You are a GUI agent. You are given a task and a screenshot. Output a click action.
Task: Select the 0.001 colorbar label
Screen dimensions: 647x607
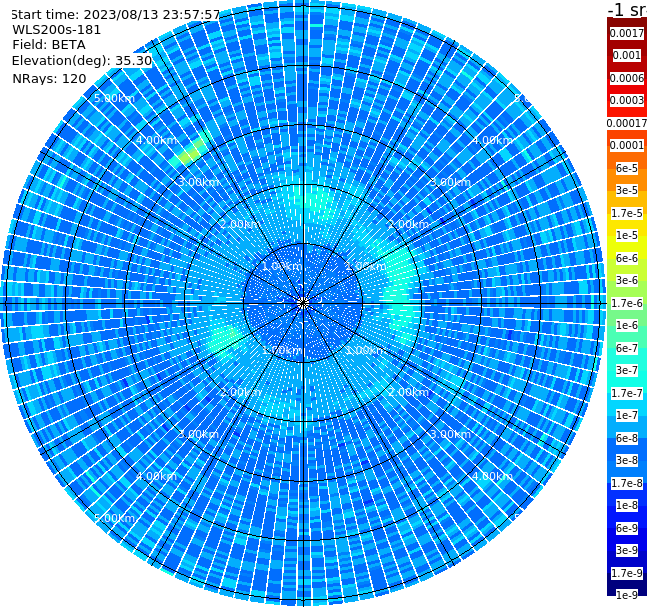point(627,55)
